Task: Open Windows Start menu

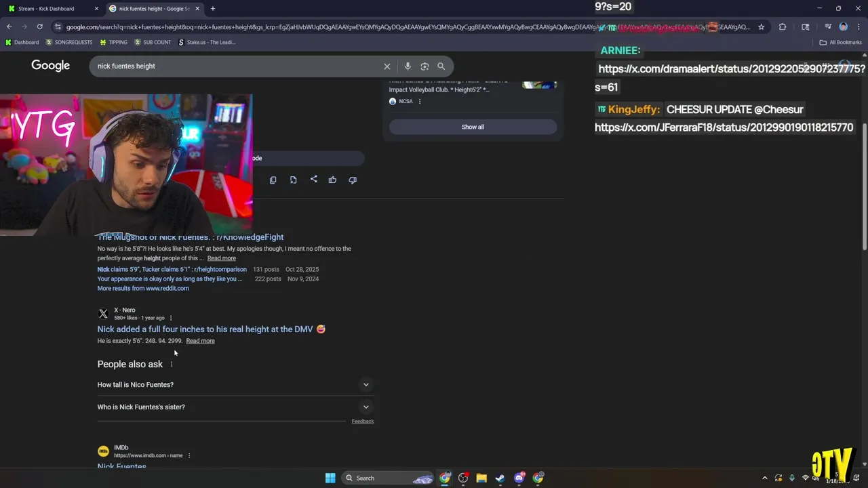Action: (x=330, y=478)
